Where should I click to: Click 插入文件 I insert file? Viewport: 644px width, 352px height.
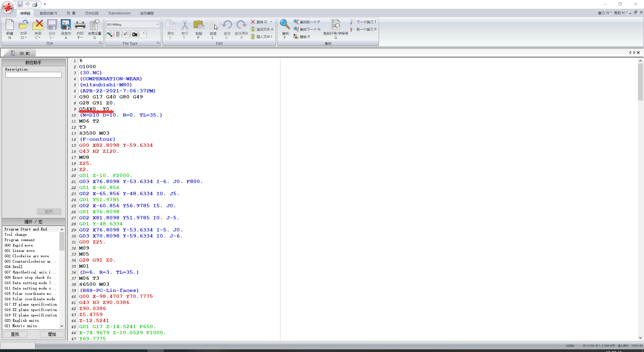[261, 37]
